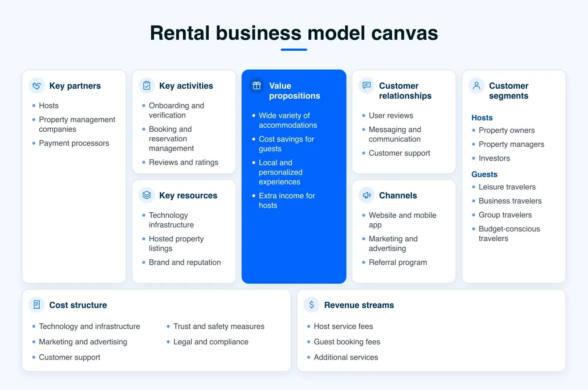Click Leisure travelers item
Screen dimensions: 588x390
point(507,187)
